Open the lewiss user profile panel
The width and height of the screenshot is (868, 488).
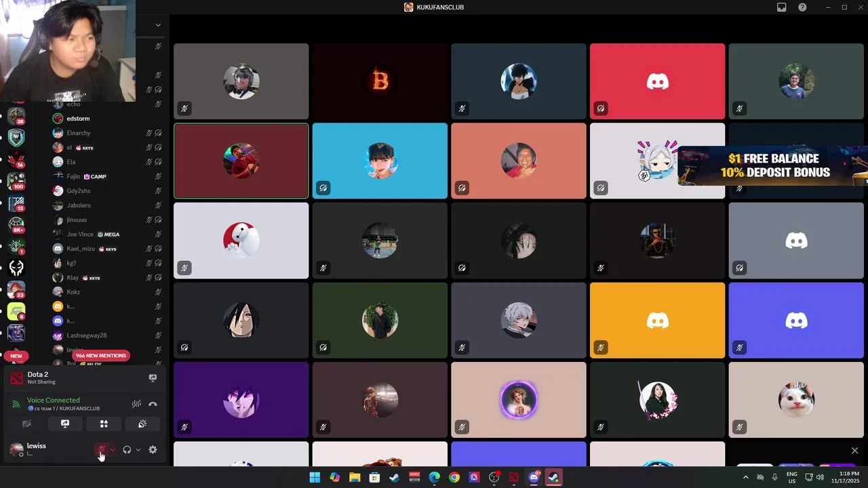pos(37,449)
